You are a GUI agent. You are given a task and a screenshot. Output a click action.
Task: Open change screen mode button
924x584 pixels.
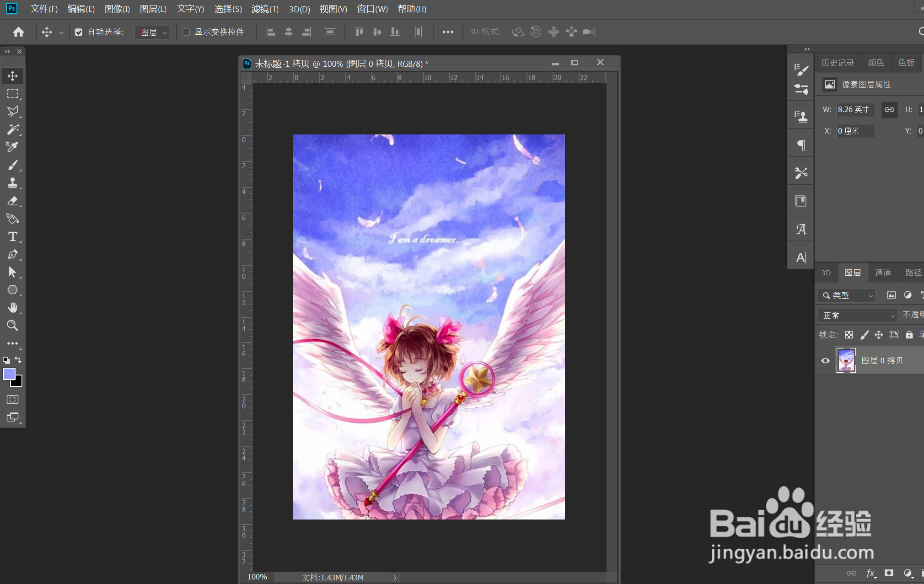(12, 417)
